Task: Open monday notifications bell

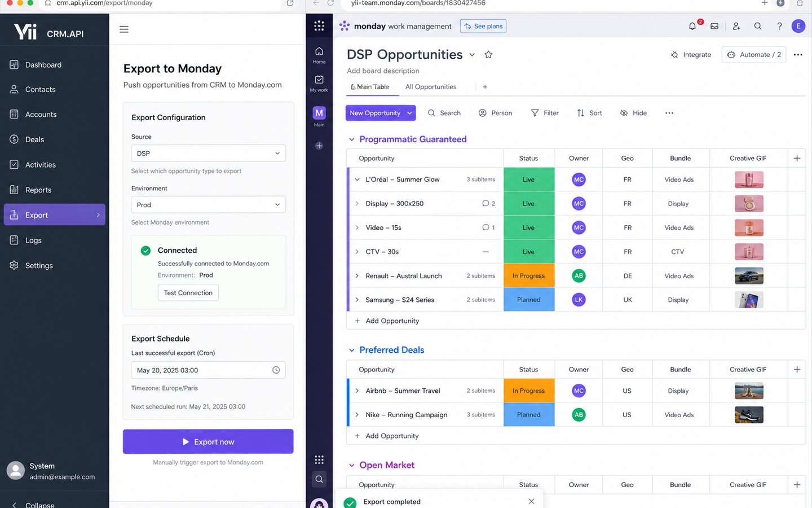Action: tap(693, 26)
